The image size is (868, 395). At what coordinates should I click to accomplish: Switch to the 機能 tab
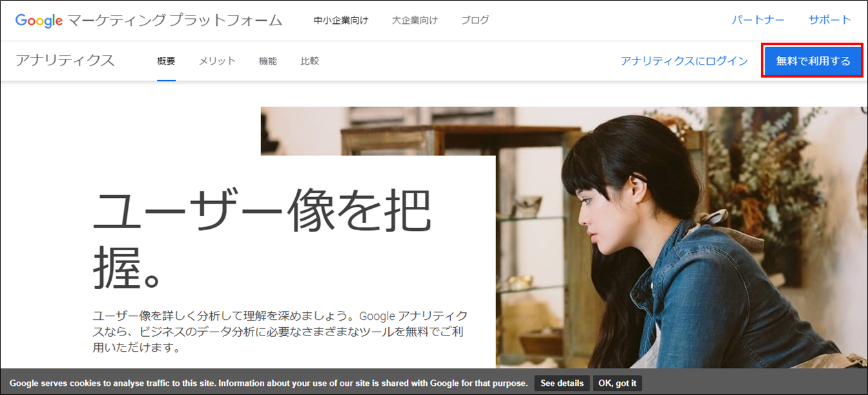267,61
